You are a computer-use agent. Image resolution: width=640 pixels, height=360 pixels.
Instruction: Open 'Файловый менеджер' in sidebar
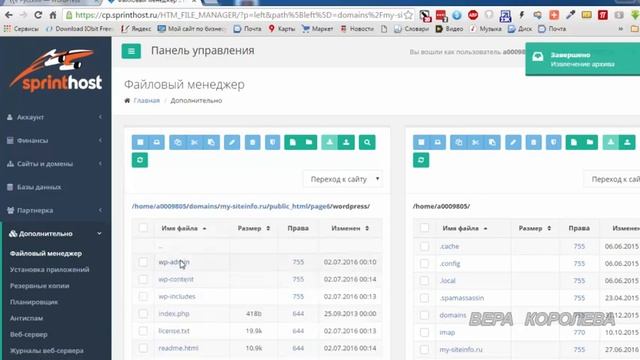tap(46, 253)
